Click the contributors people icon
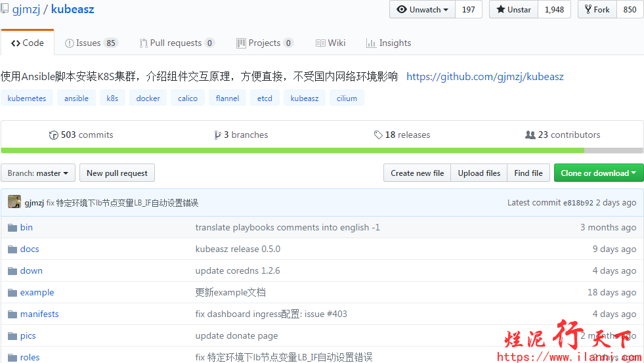 click(530, 135)
